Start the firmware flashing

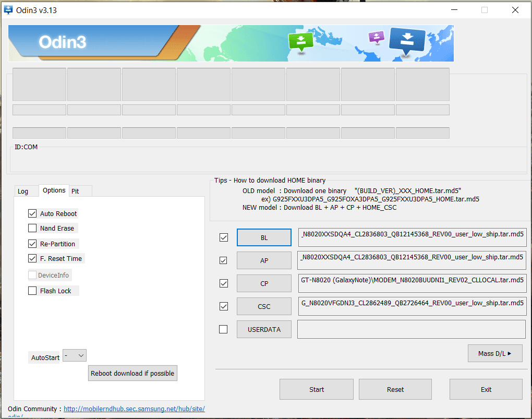317,389
